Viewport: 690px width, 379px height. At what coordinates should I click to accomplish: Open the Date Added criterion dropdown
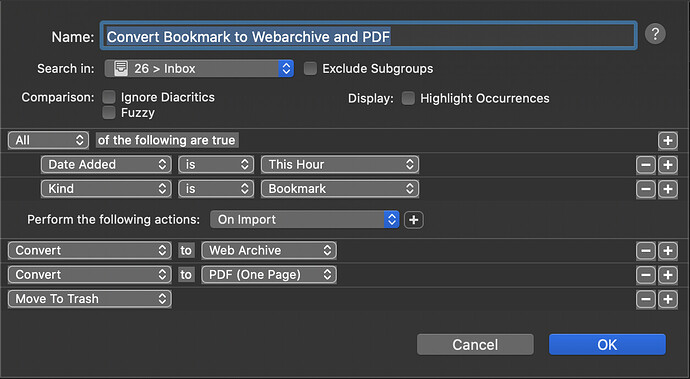click(106, 165)
